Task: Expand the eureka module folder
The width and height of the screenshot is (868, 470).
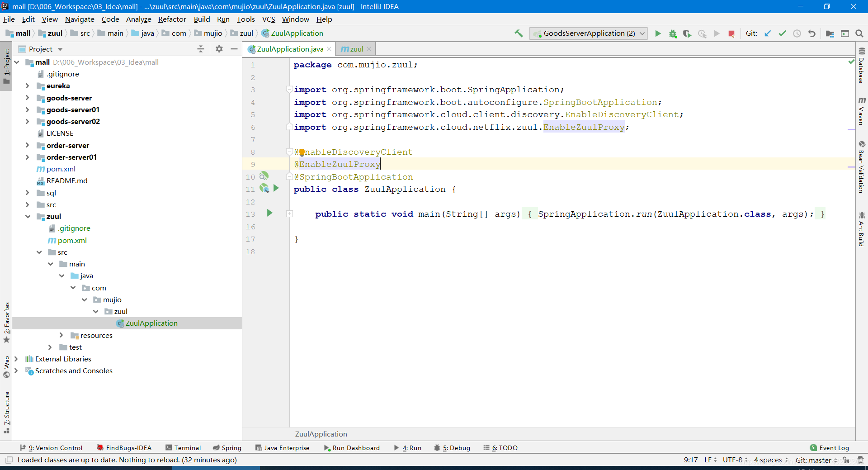Action: (27, 85)
